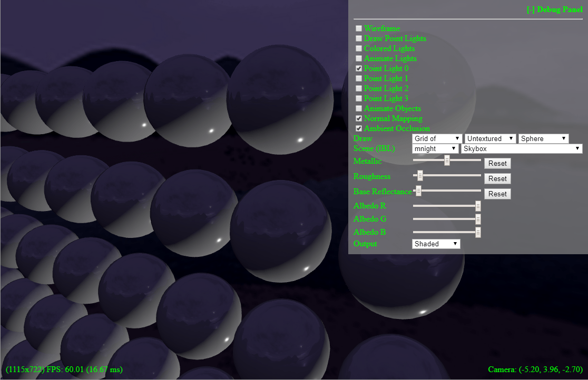Expand the mnight scene dropdown
Screen dimensions: 588x380
click(x=435, y=149)
